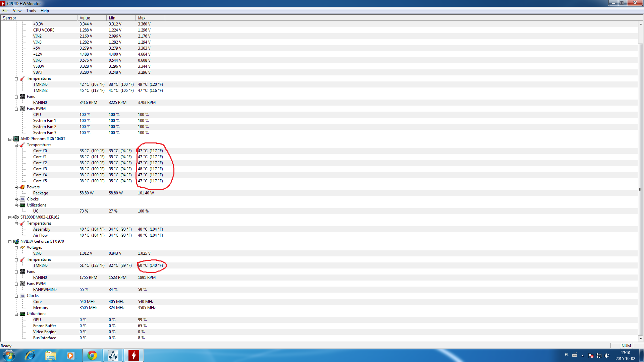The image size is (644, 362).
Task: Click the Clocks icon above Core 540 MHz
Action: pos(22,296)
